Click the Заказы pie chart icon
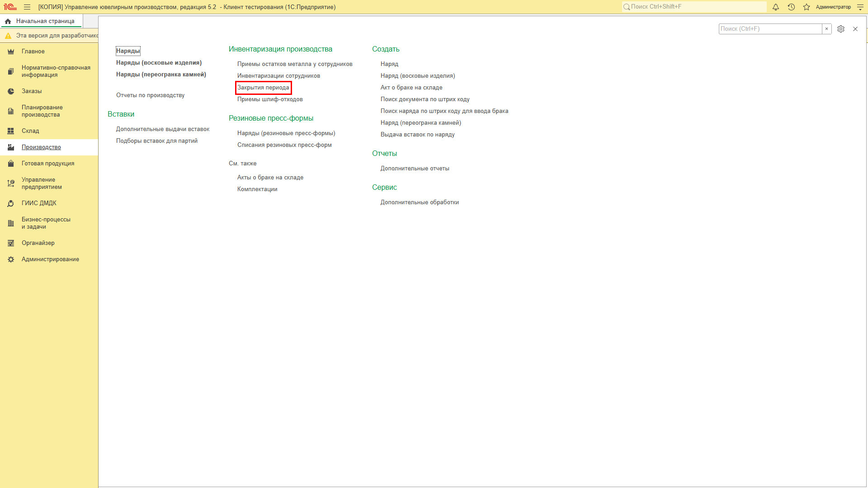868x488 pixels. (x=11, y=91)
